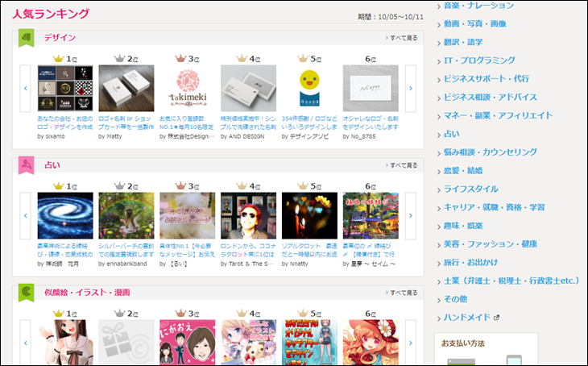Select 翻訳・語学 category in sidebar
Image resolution: width=588 pixels, height=366 pixels.
(463, 42)
